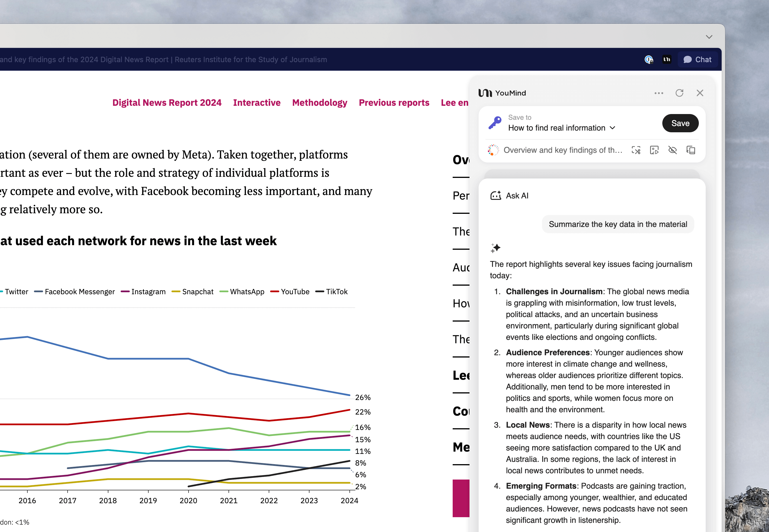This screenshot has width=769, height=532.
Task: Expand the chevron at window top right
Action: click(709, 37)
